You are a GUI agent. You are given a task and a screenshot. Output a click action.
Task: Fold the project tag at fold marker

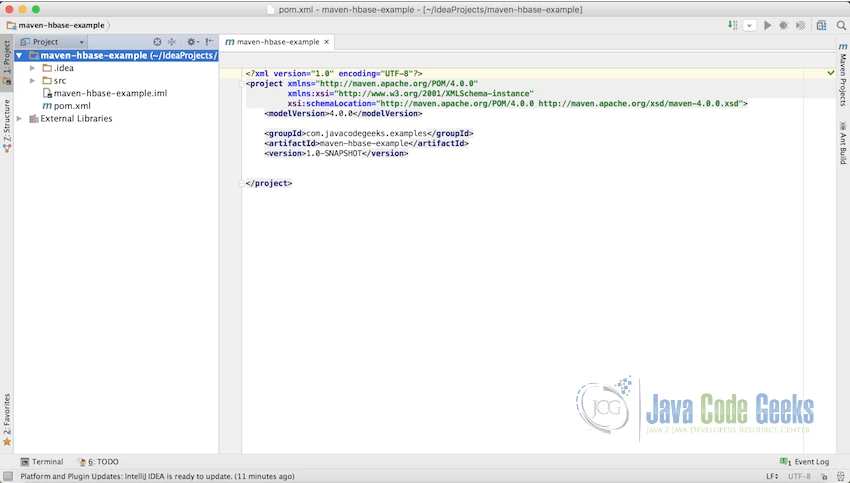tap(242, 83)
